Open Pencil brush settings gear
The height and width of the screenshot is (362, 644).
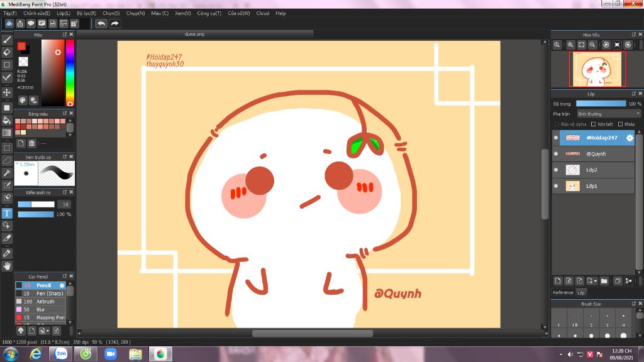coord(62,285)
